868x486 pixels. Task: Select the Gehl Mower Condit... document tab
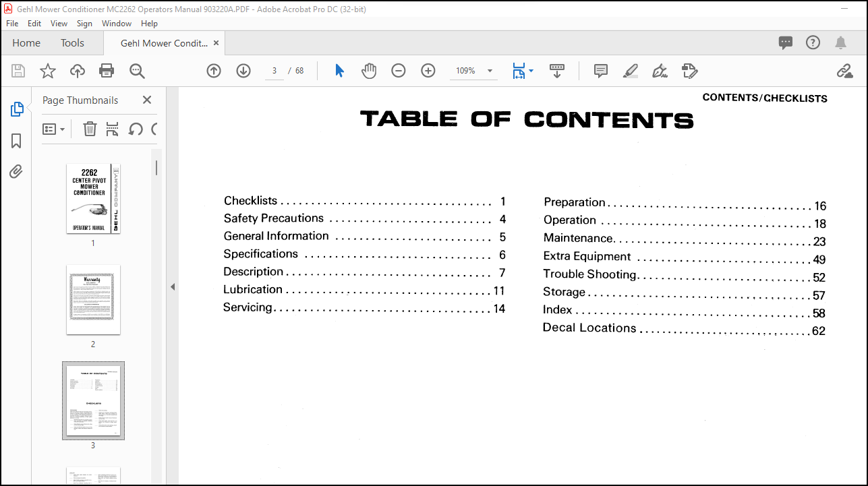pyautogui.click(x=164, y=42)
